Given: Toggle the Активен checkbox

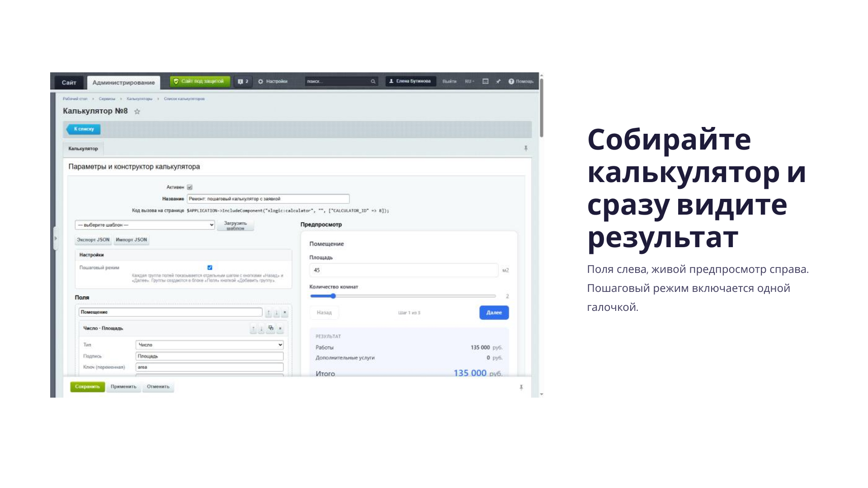Looking at the screenshot, I should (x=190, y=187).
